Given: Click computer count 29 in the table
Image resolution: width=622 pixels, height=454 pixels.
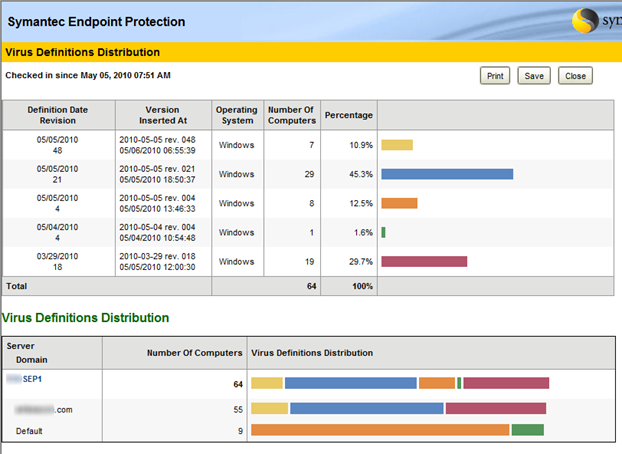Looking at the screenshot, I should pos(309,174).
